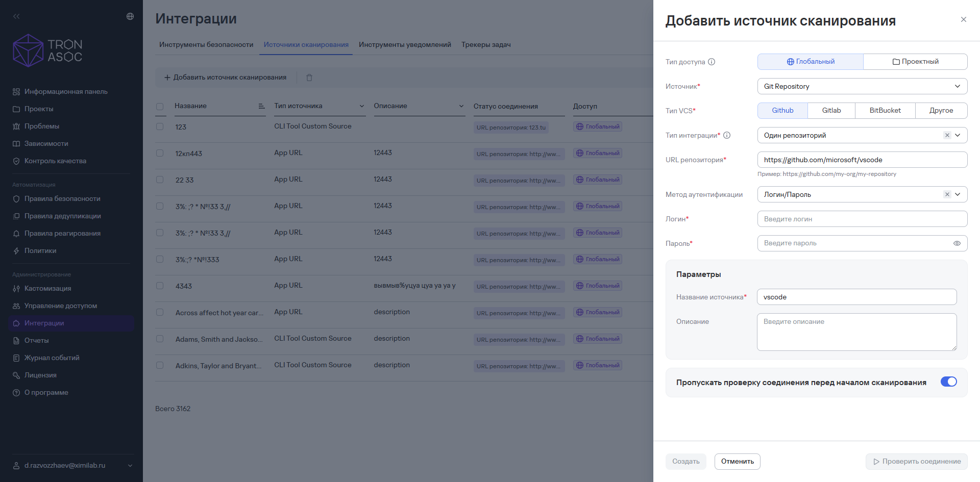Open Правила безопасности in sidebar
Image resolution: width=980 pixels, height=482 pixels.
tap(62, 199)
